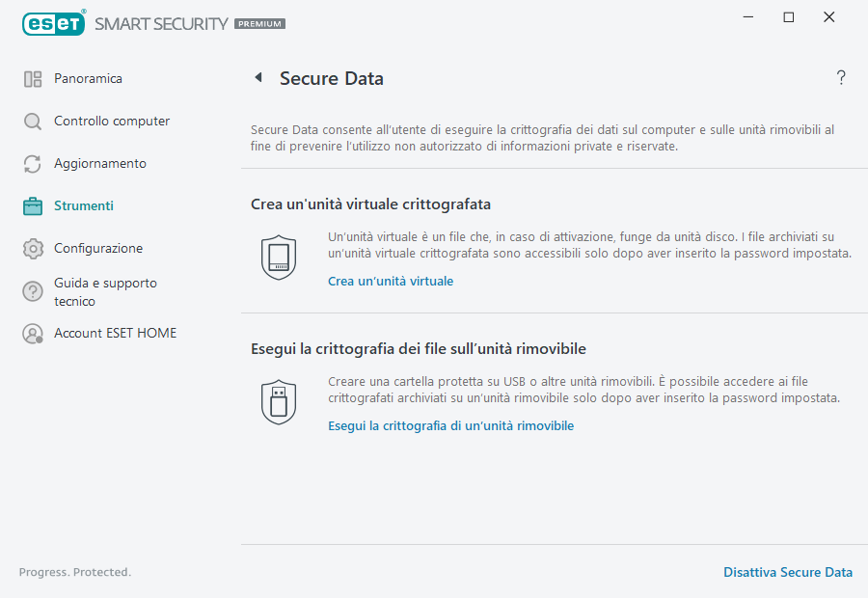Open help with the question mark icon

(x=840, y=77)
